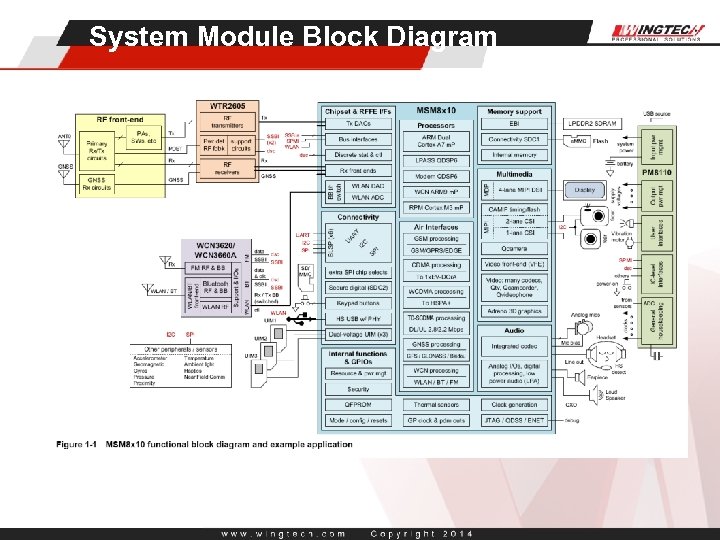Screen dimensions: 720x540
Task: Click the USB trident symbol
Action: pos(301,319)
